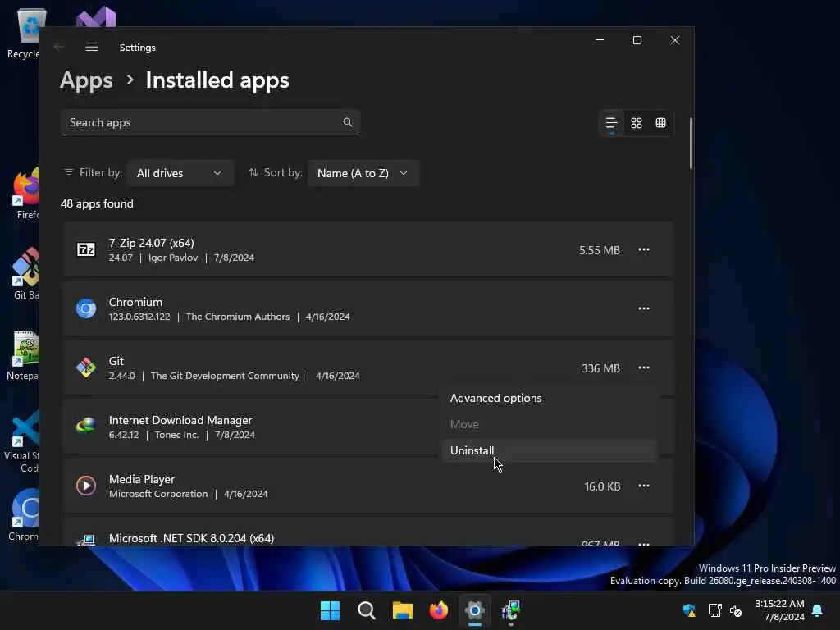840x630 pixels.
Task: Click the Git 336 MB size value
Action: [600, 368]
